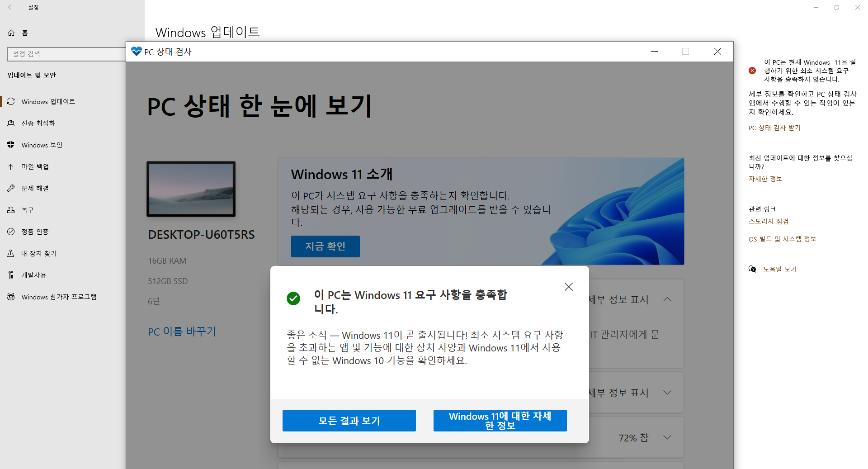The height and width of the screenshot is (469, 868).
Task: Click the 512GB SSD specification text
Action: [x=168, y=281]
